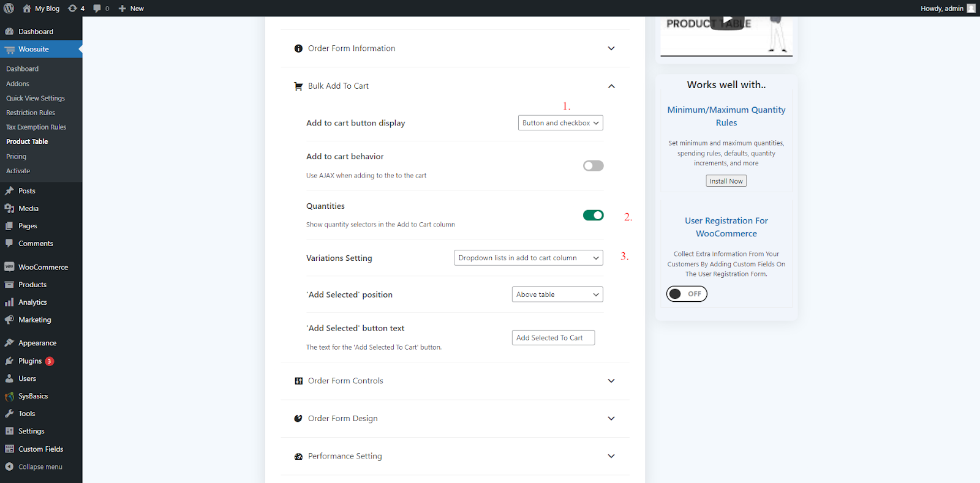Click the Products icon in sidebar
The height and width of the screenshot is (483, 980).
pos(9,285)
